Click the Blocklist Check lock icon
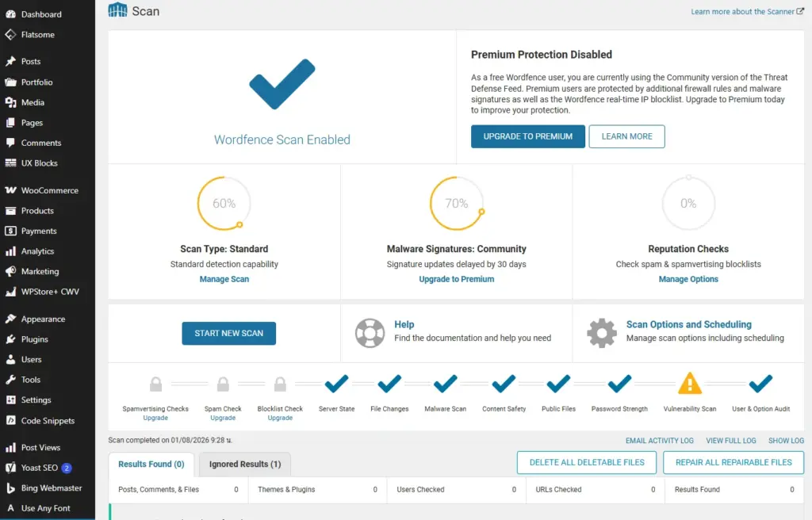812x520 pixels. [280, 384]
